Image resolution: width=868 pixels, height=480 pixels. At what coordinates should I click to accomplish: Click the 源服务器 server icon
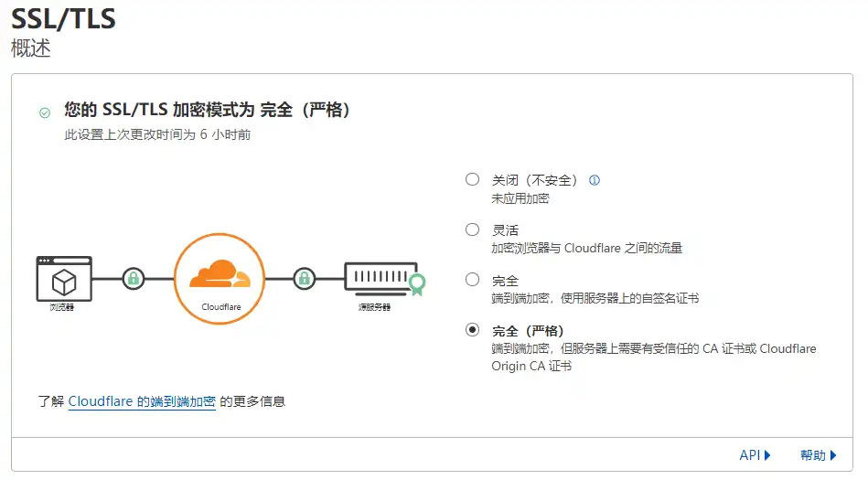pyautogui.click(x=380, y=279)
